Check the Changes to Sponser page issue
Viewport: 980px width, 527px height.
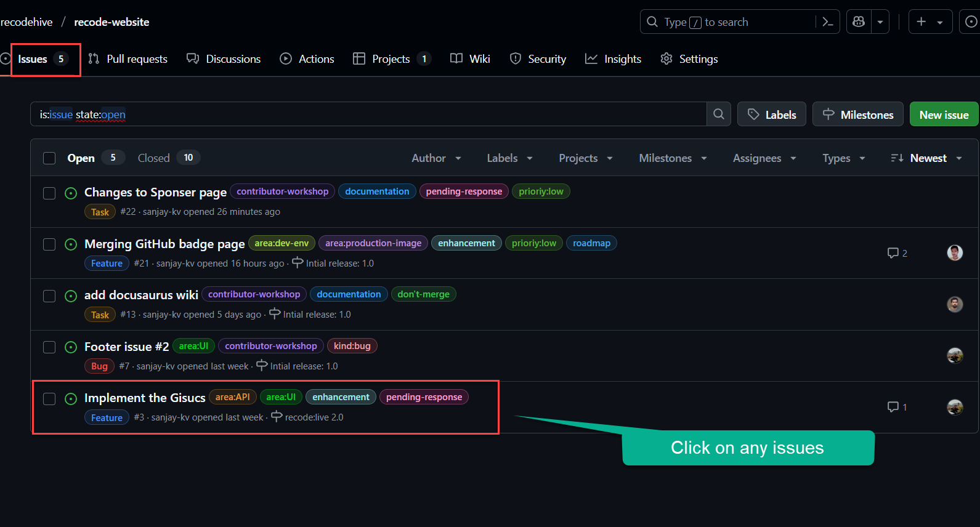coord(49,193)
